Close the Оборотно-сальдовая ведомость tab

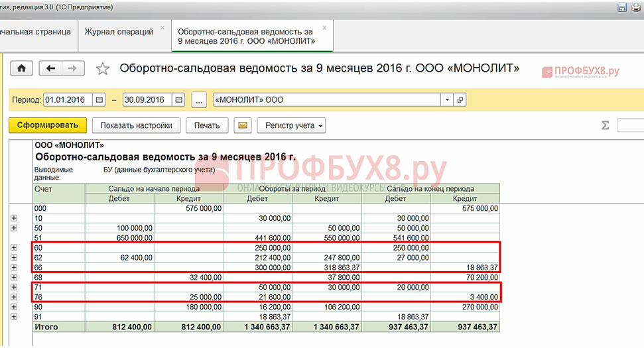[324, 28]
